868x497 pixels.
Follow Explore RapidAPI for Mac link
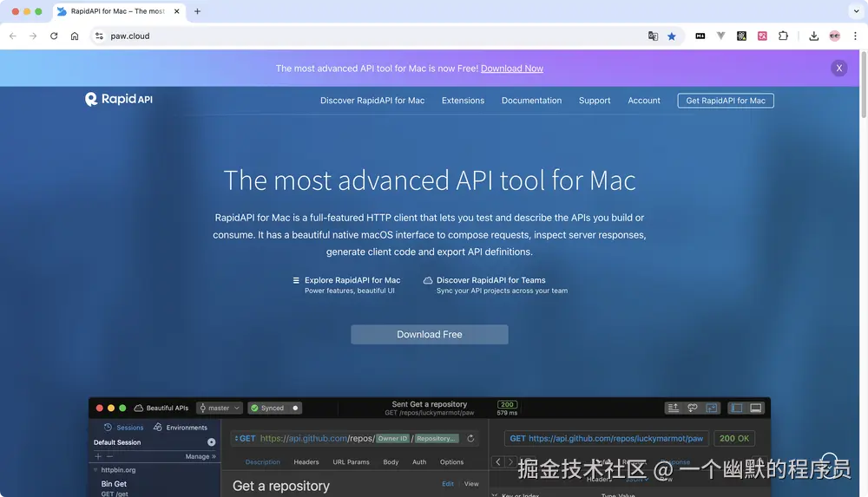click(x=352, y=280)
